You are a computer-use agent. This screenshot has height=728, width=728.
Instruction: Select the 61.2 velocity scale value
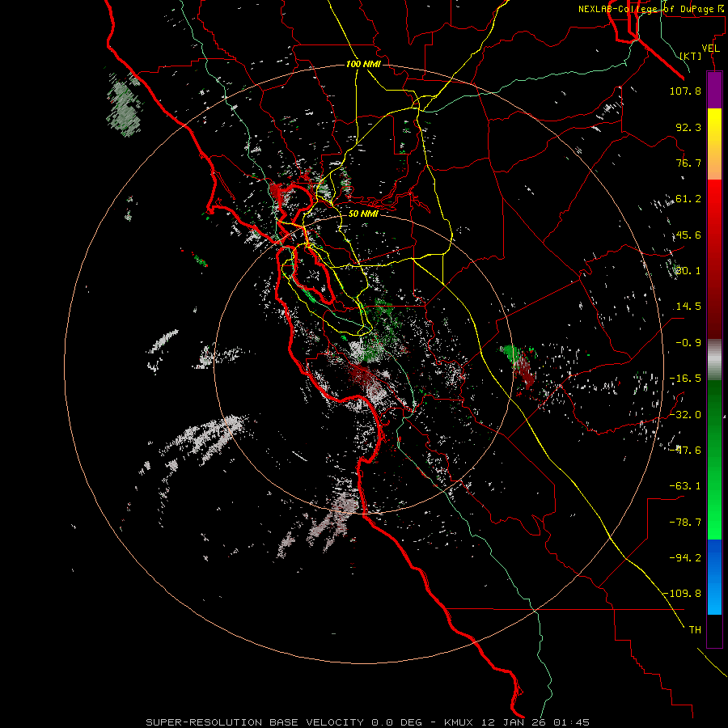point(688,199)
